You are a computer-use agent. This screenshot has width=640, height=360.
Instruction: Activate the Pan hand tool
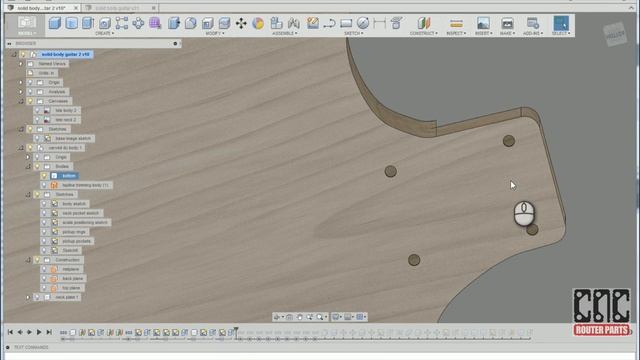pyautogui.click(x=300, y=317)
